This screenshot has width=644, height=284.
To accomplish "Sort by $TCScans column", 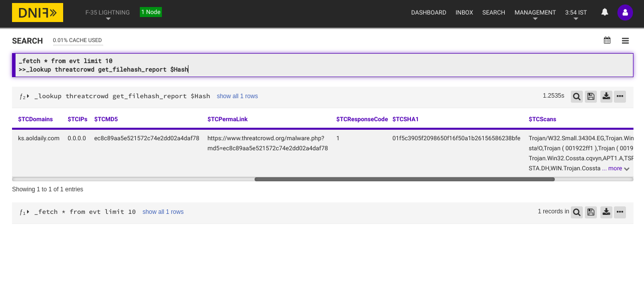I will point(542,119).
